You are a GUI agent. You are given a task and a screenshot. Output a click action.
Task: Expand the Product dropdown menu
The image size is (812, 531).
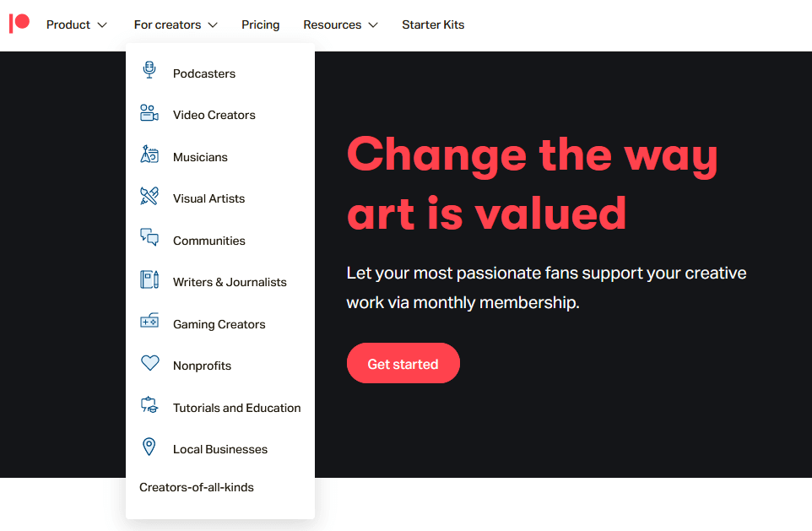pyautogui.click(x=77, y=24)
